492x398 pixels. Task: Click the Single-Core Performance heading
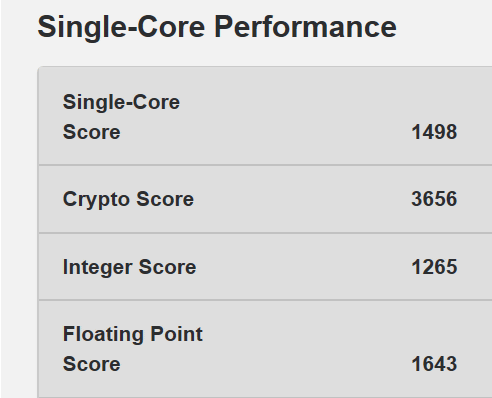[x=217, y=28]
